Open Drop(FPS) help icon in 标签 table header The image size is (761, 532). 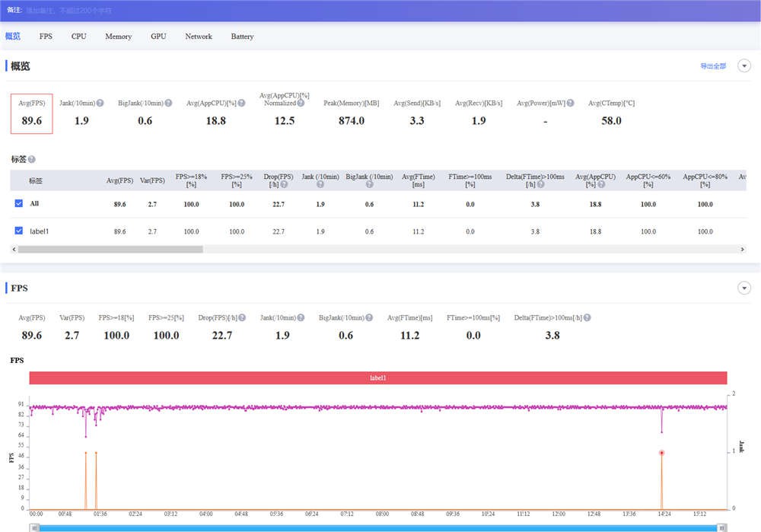284,184
